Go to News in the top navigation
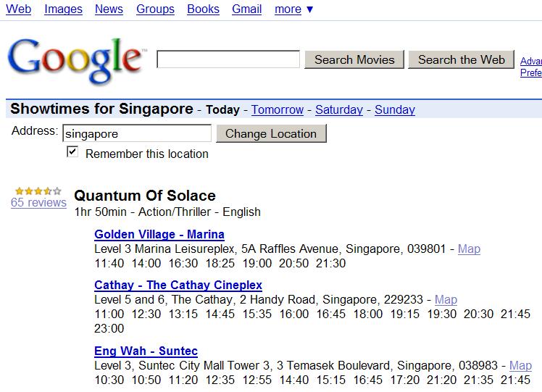 [x=109, y=9]
